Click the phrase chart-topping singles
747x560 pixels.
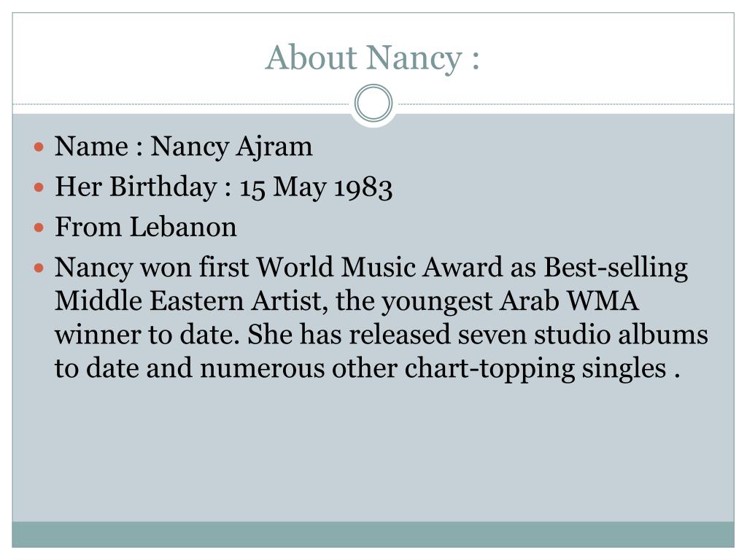click(535, 369)
